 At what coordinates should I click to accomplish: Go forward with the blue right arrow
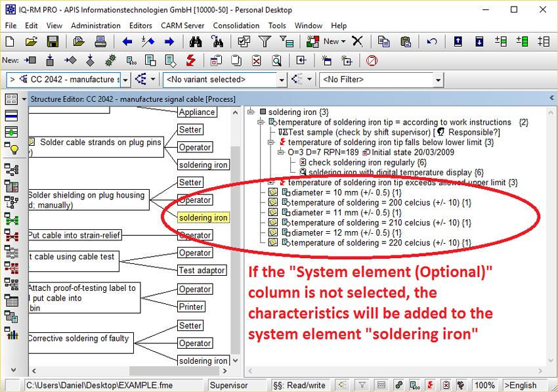click(169, 41)
